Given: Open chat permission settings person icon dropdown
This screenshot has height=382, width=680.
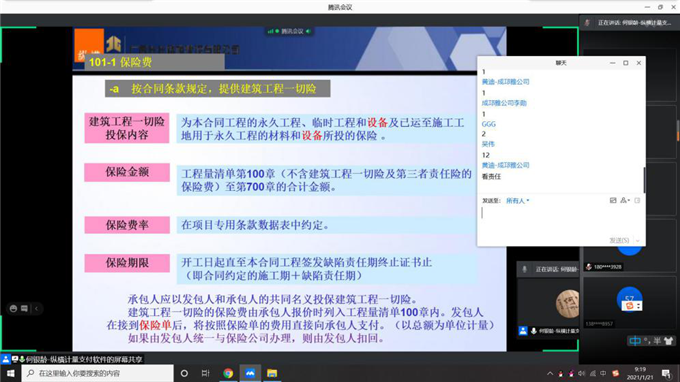Looking at the screenshot, I should pos(624,200).
